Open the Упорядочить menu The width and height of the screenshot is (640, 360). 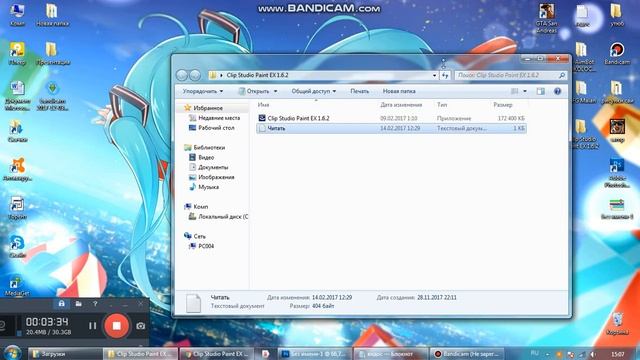[203, 91]
